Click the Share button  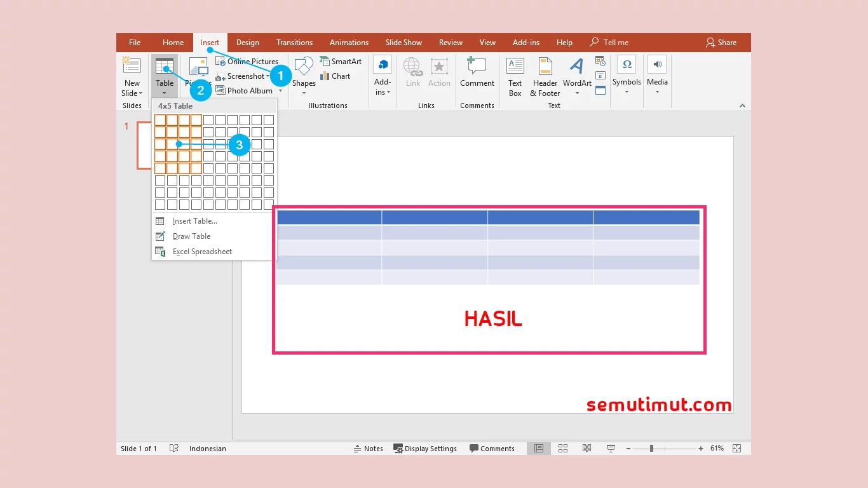(721, 43)
